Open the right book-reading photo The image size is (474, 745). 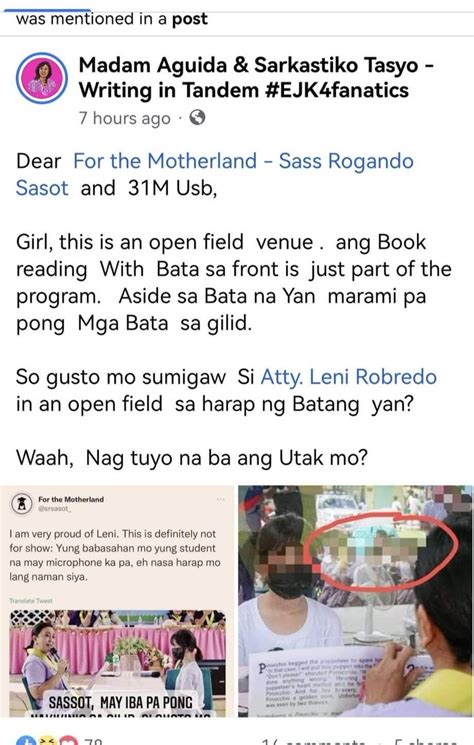click(x=356, y=601)
